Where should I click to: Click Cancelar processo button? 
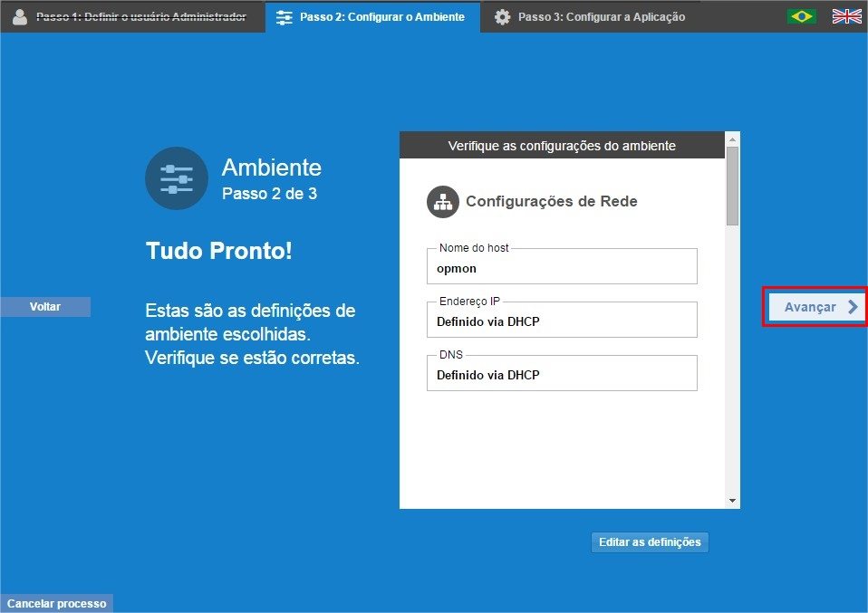[x=56, y=603]
